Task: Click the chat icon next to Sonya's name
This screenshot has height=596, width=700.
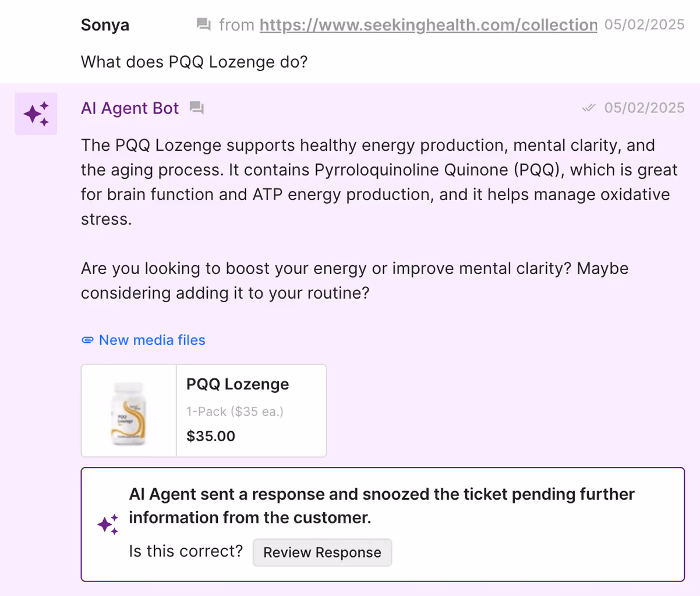Action: [x=204, y=24]
